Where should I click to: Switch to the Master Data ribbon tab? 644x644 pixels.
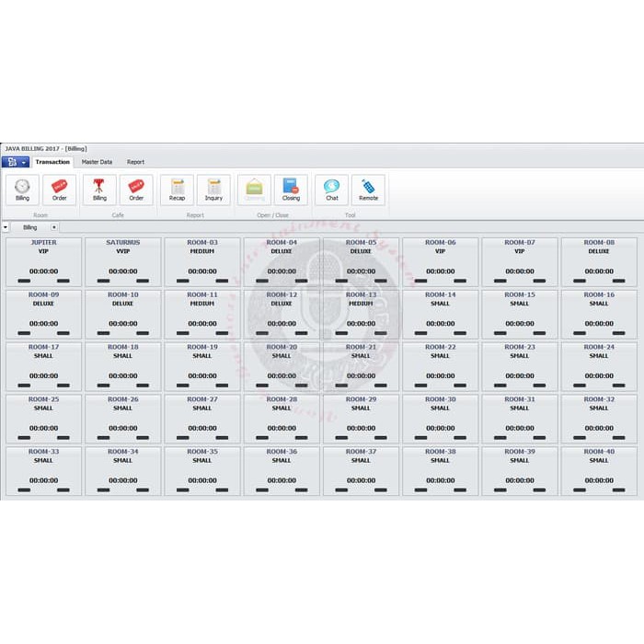tap(97, 162)
